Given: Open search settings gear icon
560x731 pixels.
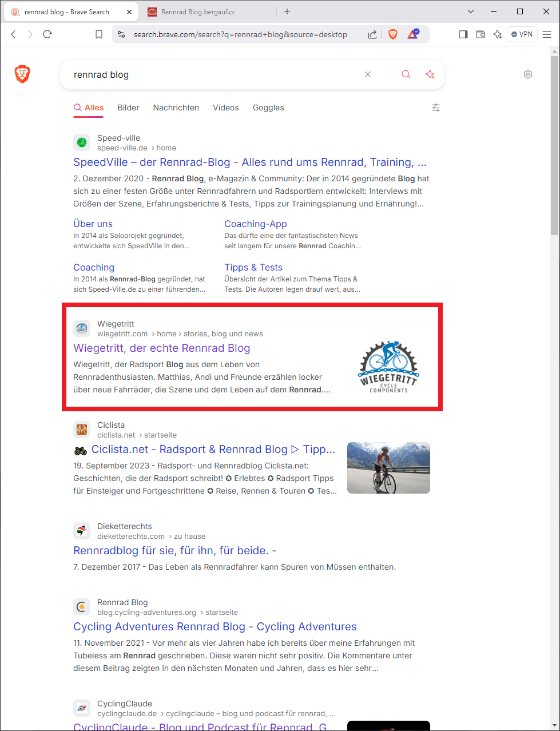Looking at the screenshot, I should tap(527, 74).
